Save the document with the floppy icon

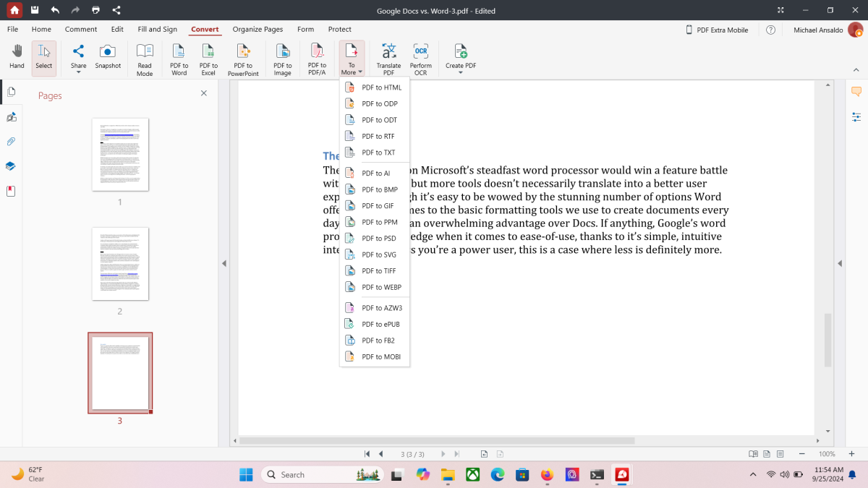pos(35,10)
